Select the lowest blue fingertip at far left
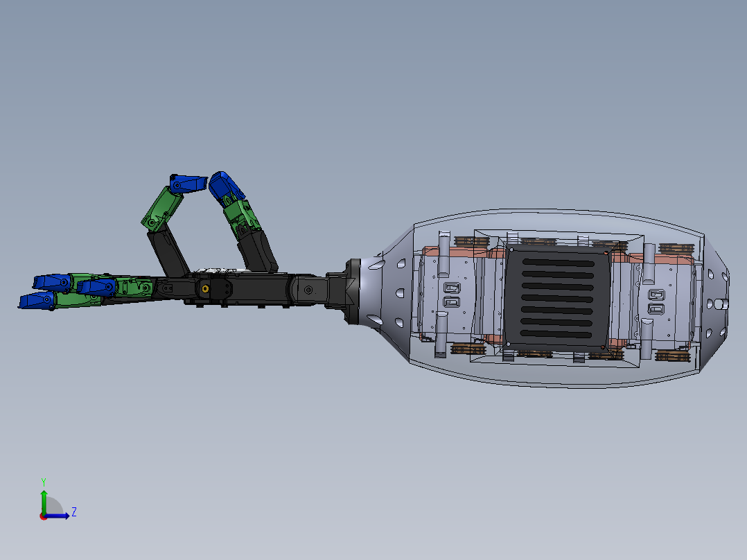Viewport: 747px width, 560px height. click(37, 301)
